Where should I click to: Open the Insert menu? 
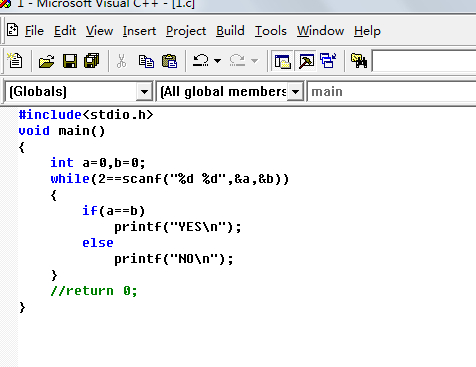coord(139,31)
